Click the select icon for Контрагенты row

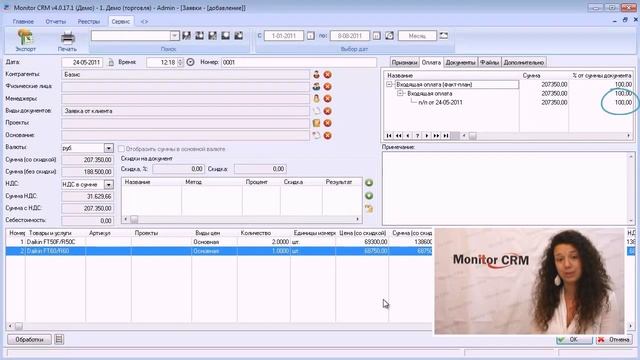point(316,75)
